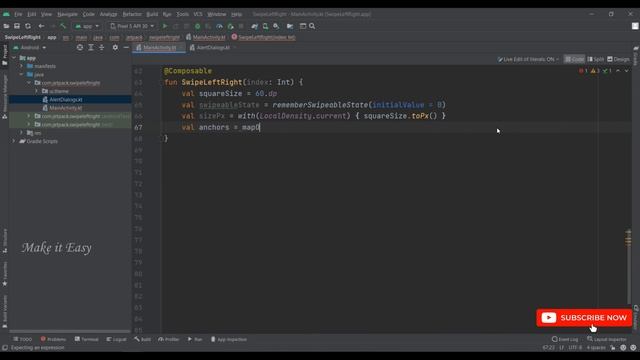Open the Navigate menu

67,14
